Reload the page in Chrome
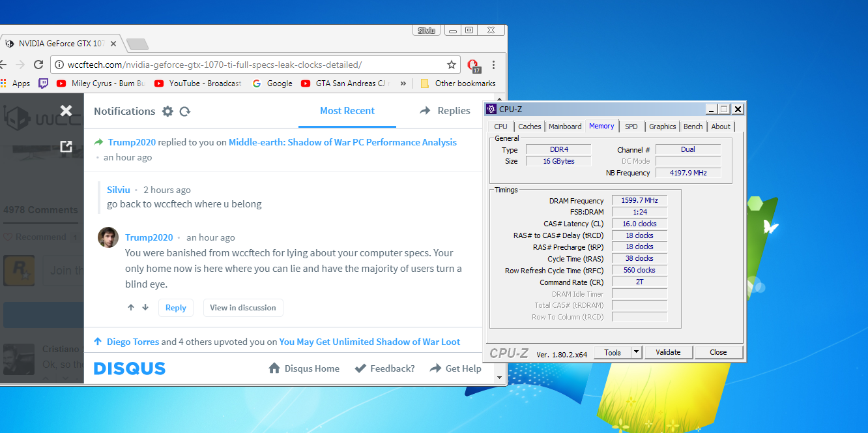Viewport: 868px width, 433px height. tap(38, 65)
